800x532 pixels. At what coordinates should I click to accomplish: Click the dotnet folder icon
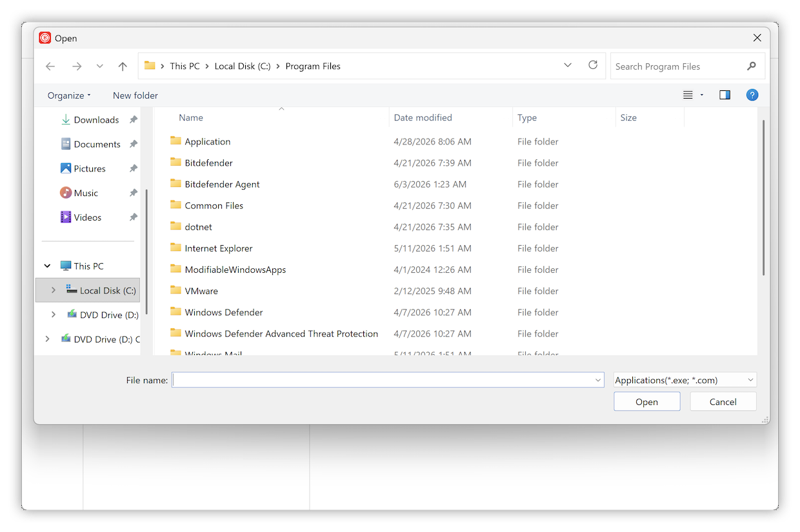(x=175, y=226)
